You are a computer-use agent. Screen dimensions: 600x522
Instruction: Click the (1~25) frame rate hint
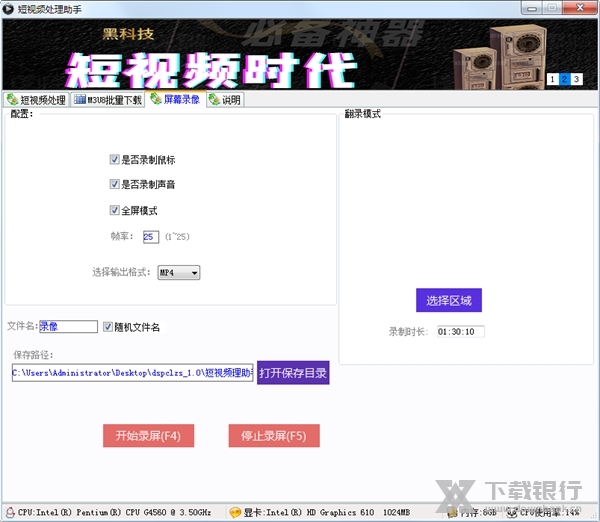click(177, 237)
